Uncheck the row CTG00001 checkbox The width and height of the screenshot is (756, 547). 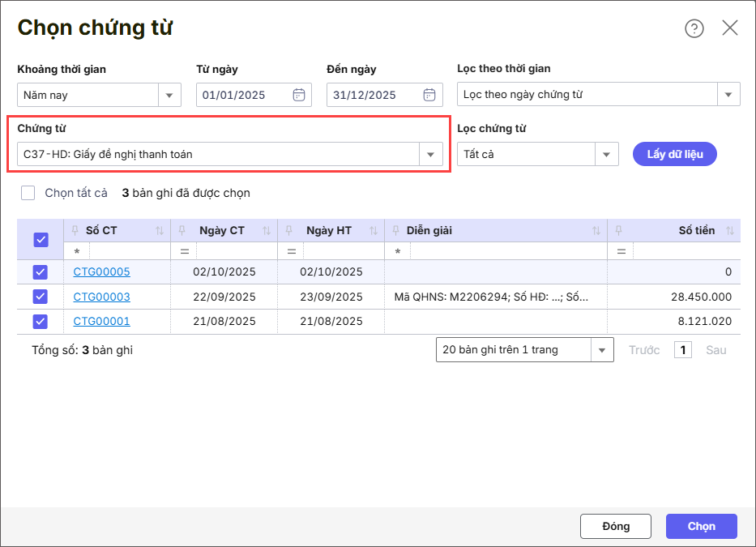[41, 322]
